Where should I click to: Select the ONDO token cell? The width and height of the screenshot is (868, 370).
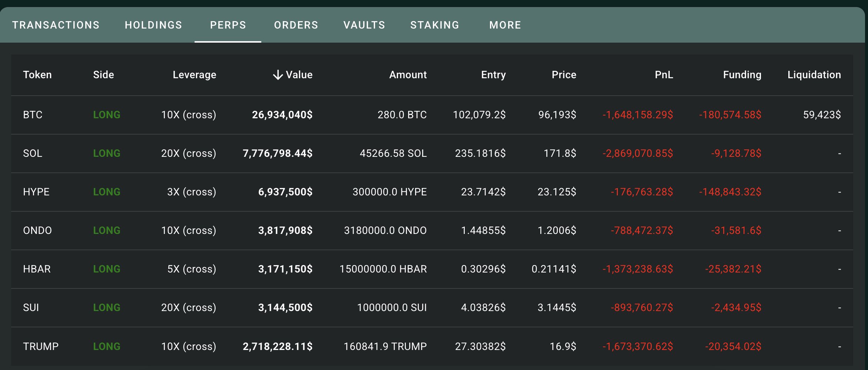pos(37,231)
